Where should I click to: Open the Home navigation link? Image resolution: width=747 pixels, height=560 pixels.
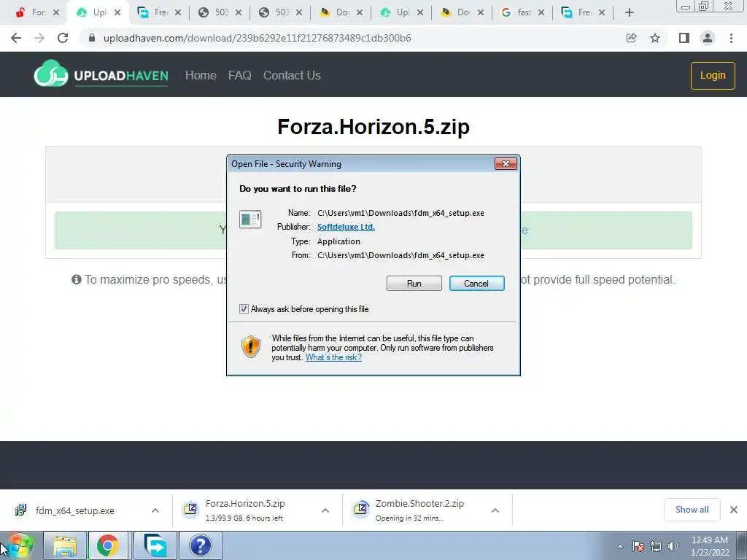(x=201, y=75)
